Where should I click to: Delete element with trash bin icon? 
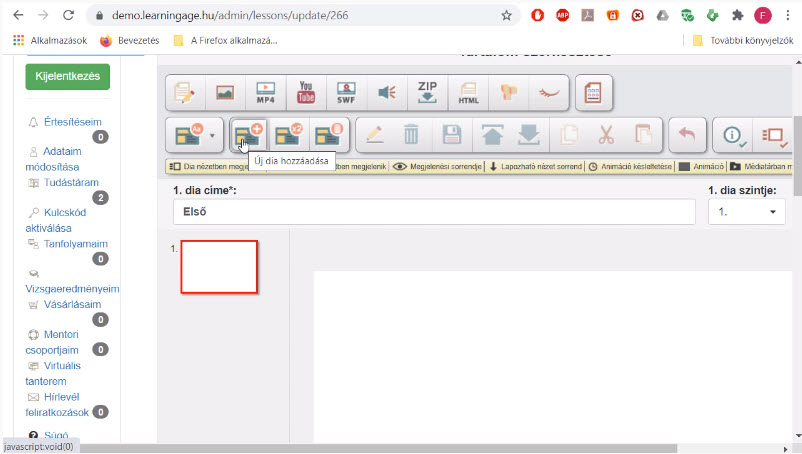(x=411, y=135)
